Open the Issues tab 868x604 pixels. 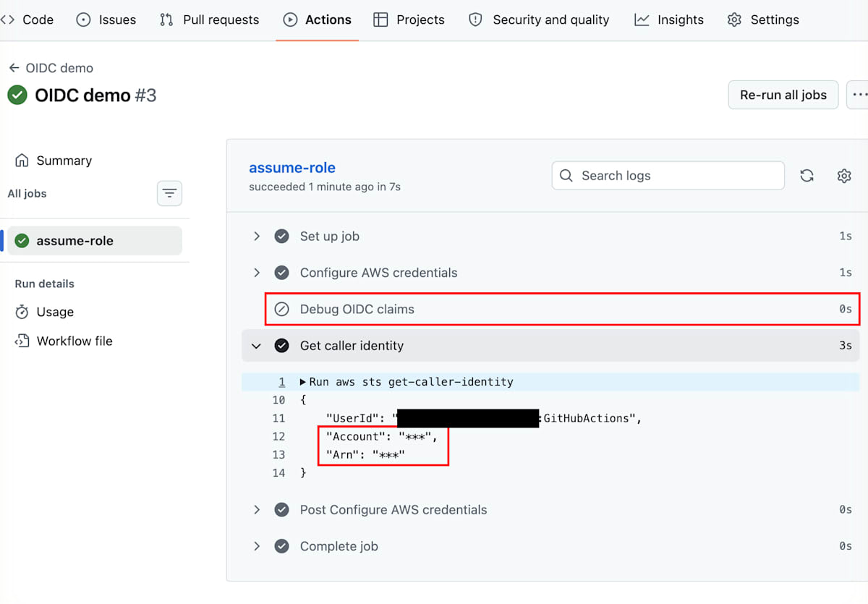106,20
